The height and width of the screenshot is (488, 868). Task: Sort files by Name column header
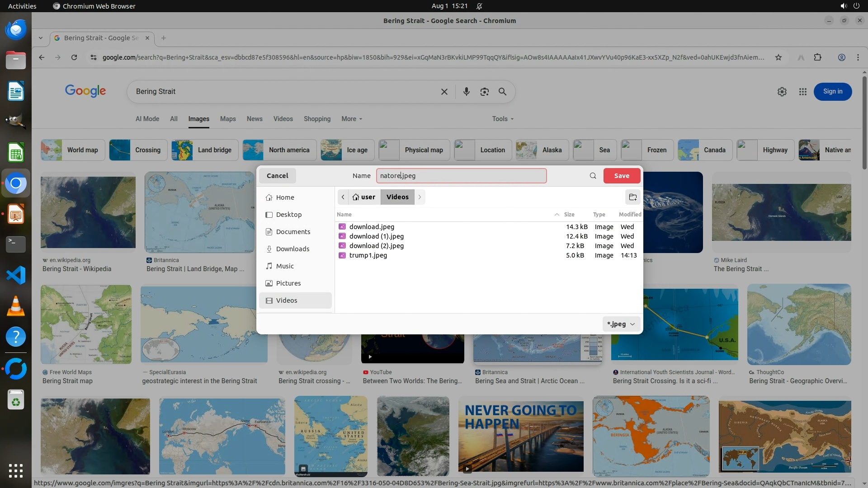pos(344,215)
